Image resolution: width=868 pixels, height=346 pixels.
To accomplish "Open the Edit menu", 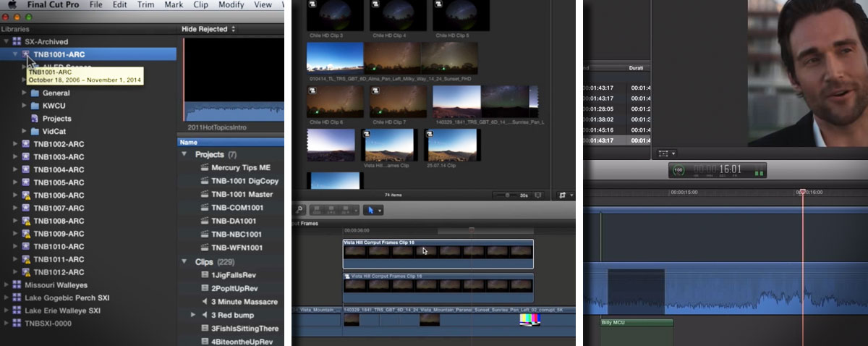I will pos(119,5).
